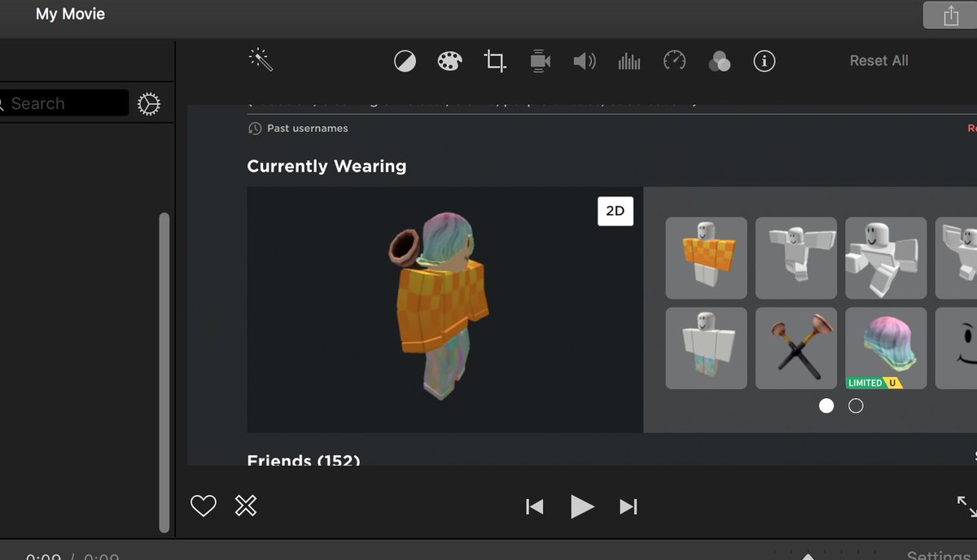Image resolution: width=977 pixels, height=560 pixels.
Task: Show the clip information icon
Action: (x=765, y=61)
